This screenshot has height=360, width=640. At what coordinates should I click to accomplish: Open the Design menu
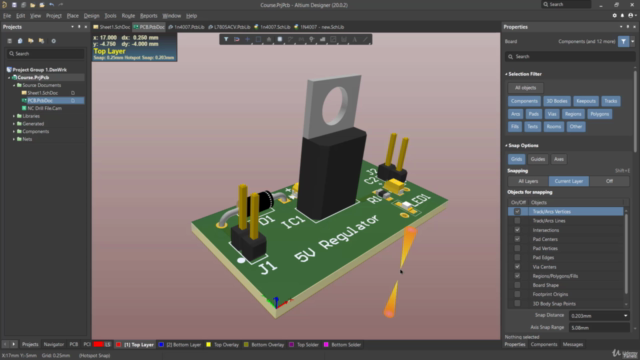pyautogui.click(x=91, y=16)
